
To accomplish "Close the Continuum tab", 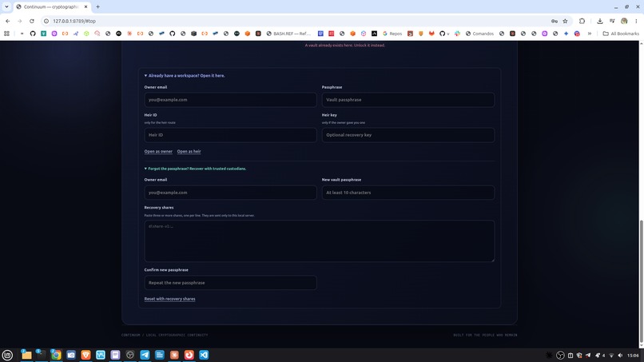I will [x=85, y=7].
